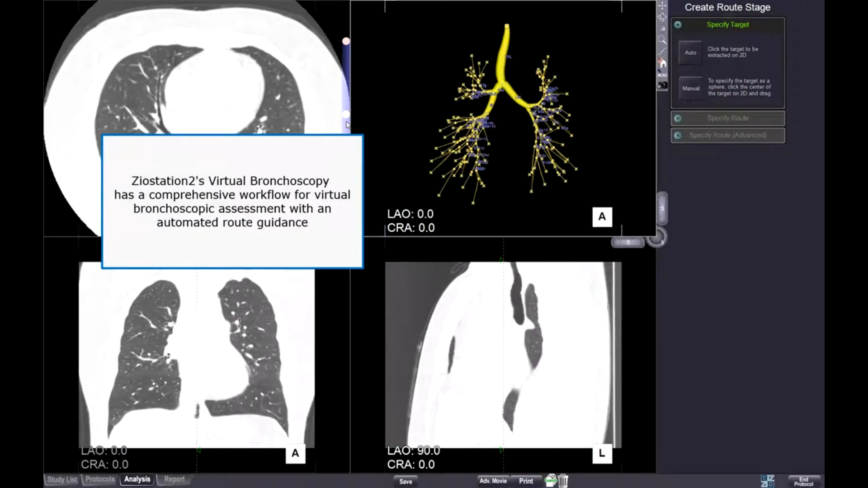Select the pan/move tool icon
Screen dimensions: 868x488
[x=662, y=6]
